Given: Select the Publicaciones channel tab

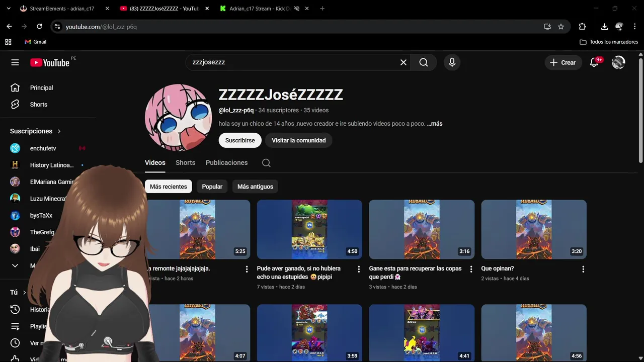Looking at the screenshot, I should coord(226,163).
